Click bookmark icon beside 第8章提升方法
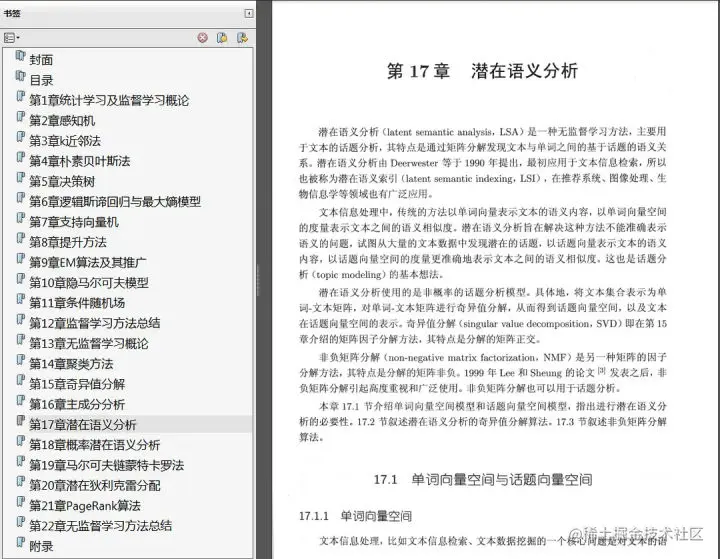 coord(20,238)
